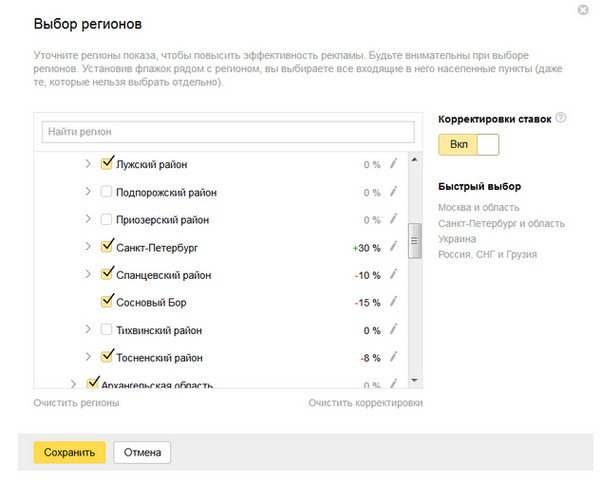Screen dimensions: 600x484
Task: Edit bid adjustment for Лужский район
Action: click(393, 164)
